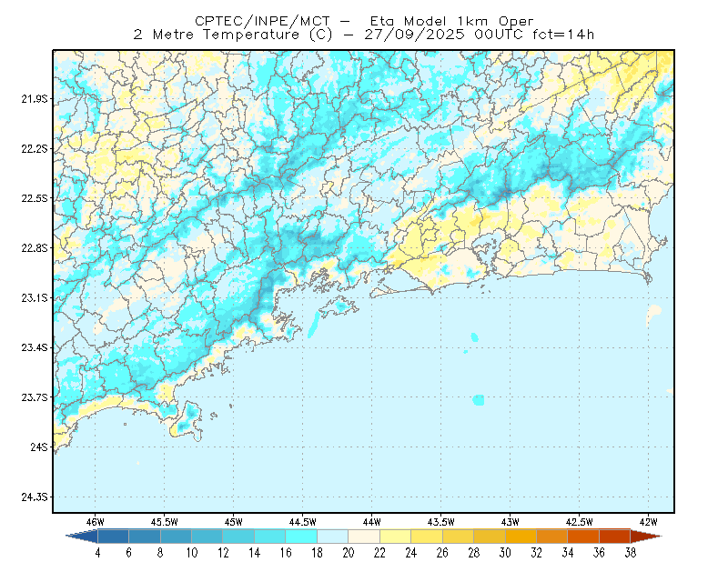The image size is (728, 562).
Task: Pick the 20-22 cream color swatch
Action: [364, 536]
